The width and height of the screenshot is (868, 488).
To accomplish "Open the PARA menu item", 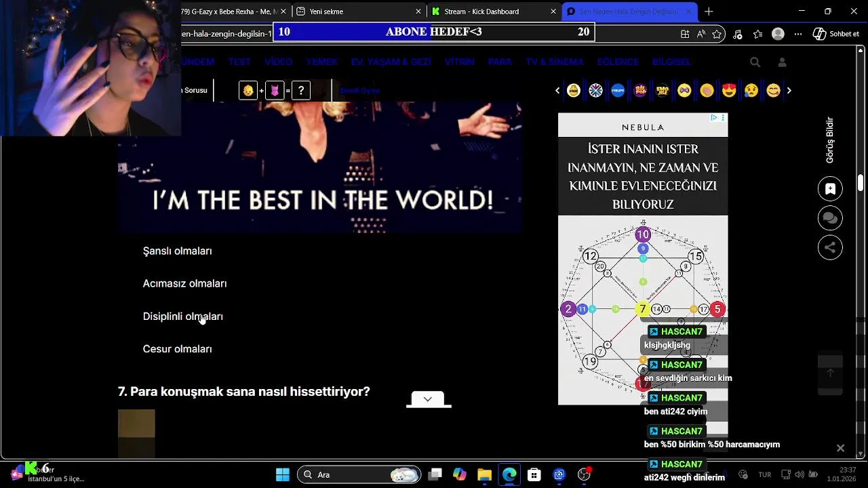I will tap(500, 62).
